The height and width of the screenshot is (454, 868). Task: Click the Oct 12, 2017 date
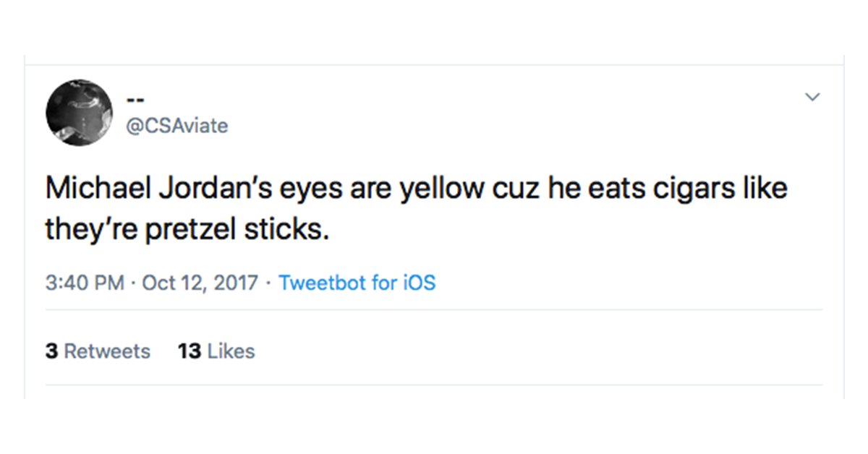point(200,282)
